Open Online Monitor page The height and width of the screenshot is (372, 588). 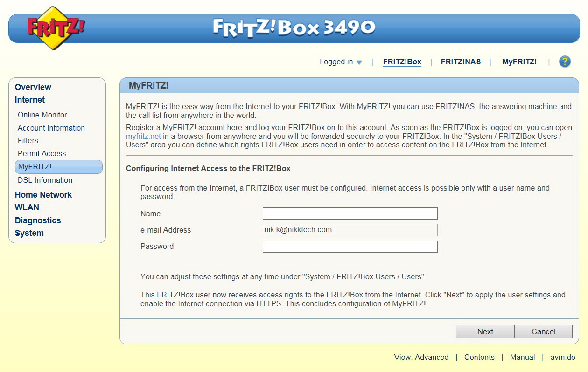coord(42,115)
